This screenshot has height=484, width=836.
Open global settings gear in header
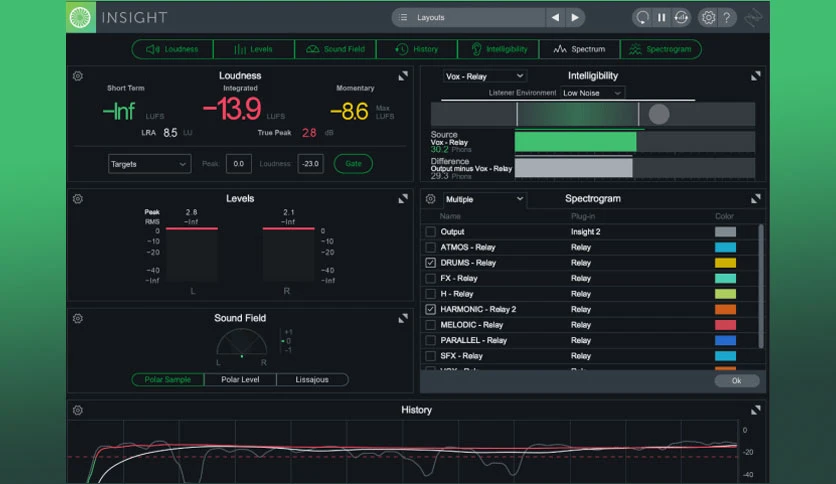click(x=708, y=18)
